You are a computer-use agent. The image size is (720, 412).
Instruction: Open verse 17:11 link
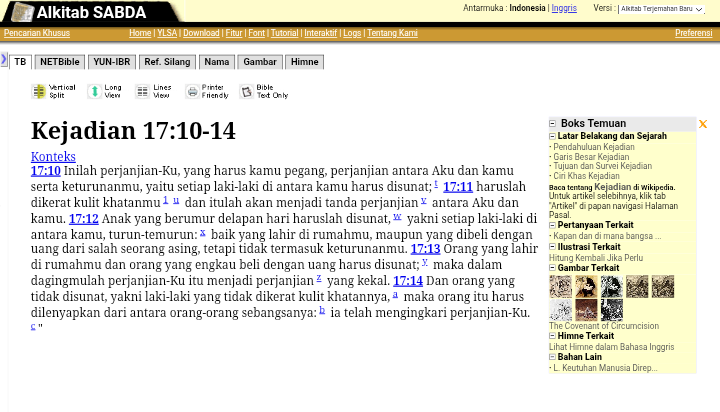pyautogui.click(x=458, y=187)
